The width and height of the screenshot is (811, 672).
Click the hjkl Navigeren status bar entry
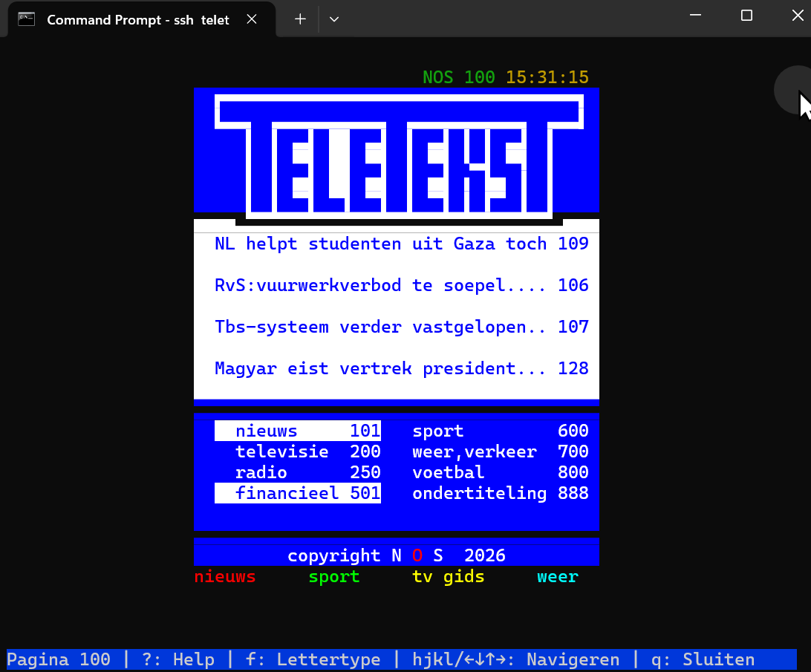point(516,659)
